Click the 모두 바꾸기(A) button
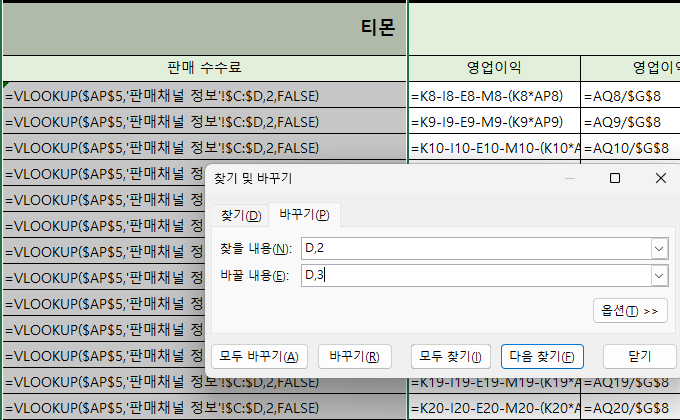680x420 pixels. click(x=259, y=357)
